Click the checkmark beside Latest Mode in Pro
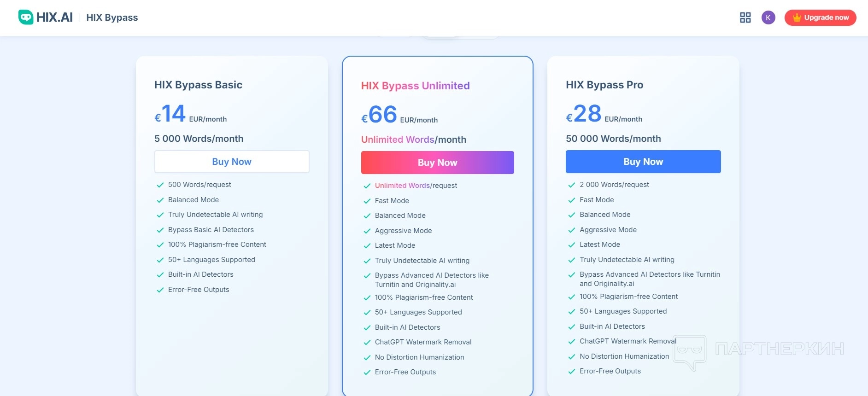 pyautogui.click(x=572, y=245)
